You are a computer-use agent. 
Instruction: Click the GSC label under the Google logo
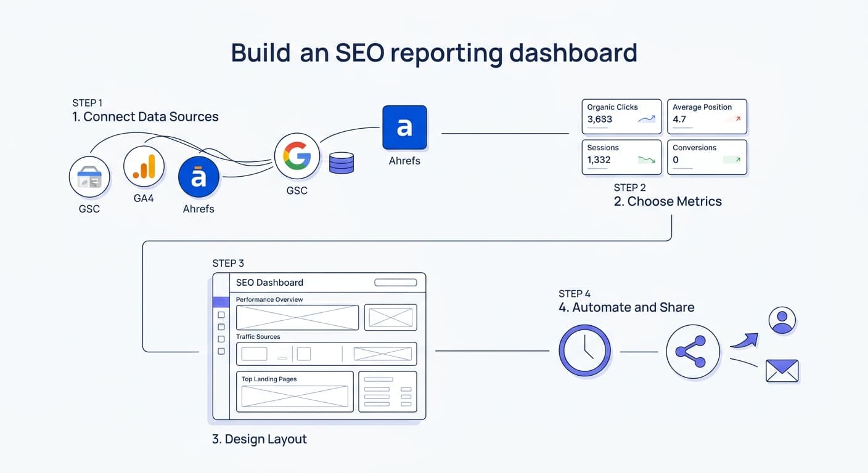click(297, 191)
